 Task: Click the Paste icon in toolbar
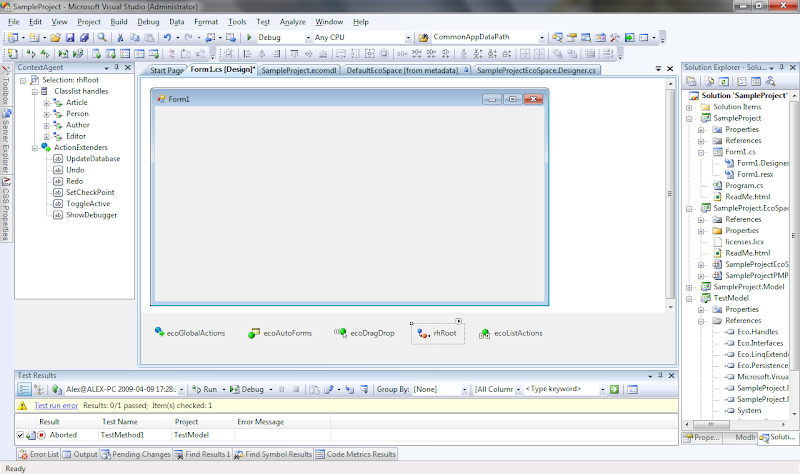[x=149, y=37]
